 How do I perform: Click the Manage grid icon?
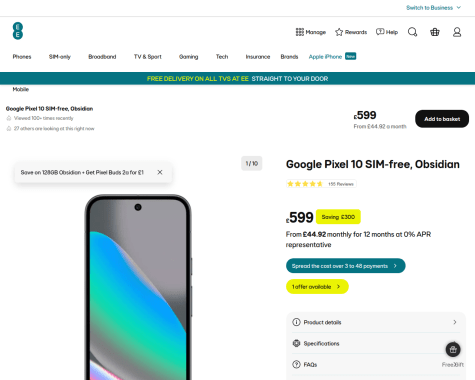300,32
